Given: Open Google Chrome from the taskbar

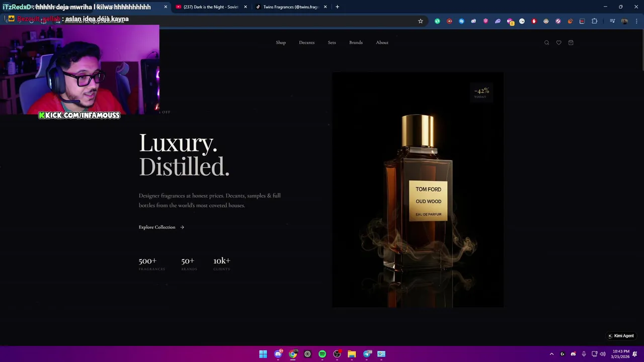Looking at the screenshot, I should 293,354.
